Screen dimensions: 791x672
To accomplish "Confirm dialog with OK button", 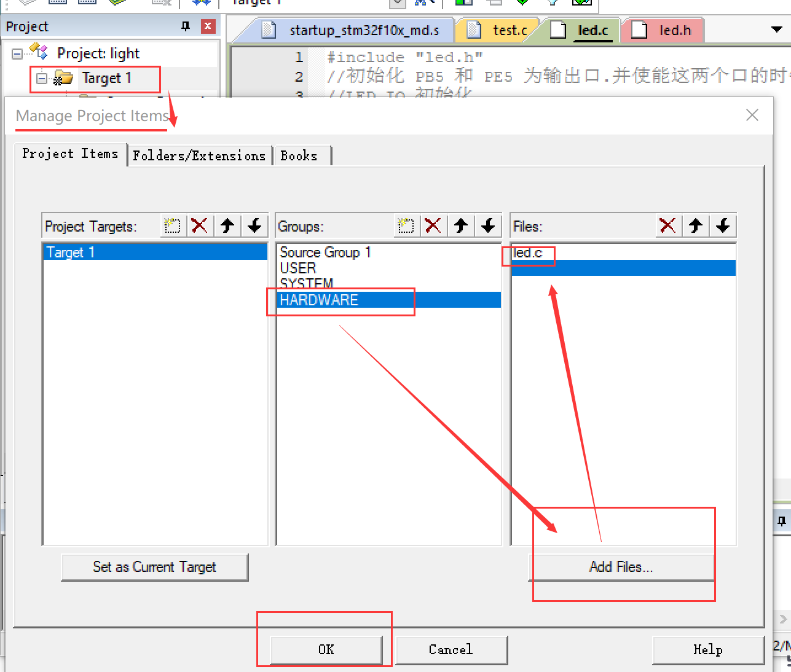I will coord(326,650).
